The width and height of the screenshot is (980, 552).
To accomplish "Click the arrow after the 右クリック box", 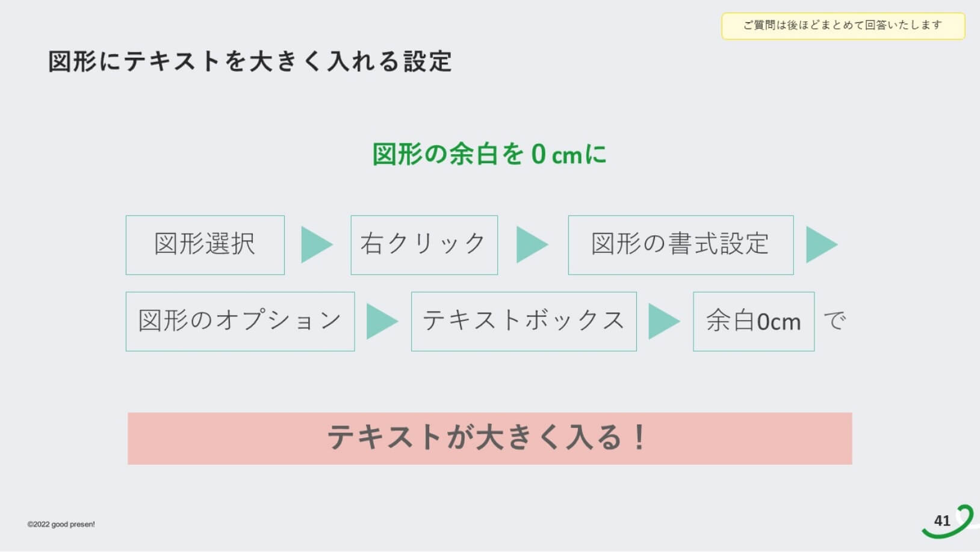I will point(531,245).
